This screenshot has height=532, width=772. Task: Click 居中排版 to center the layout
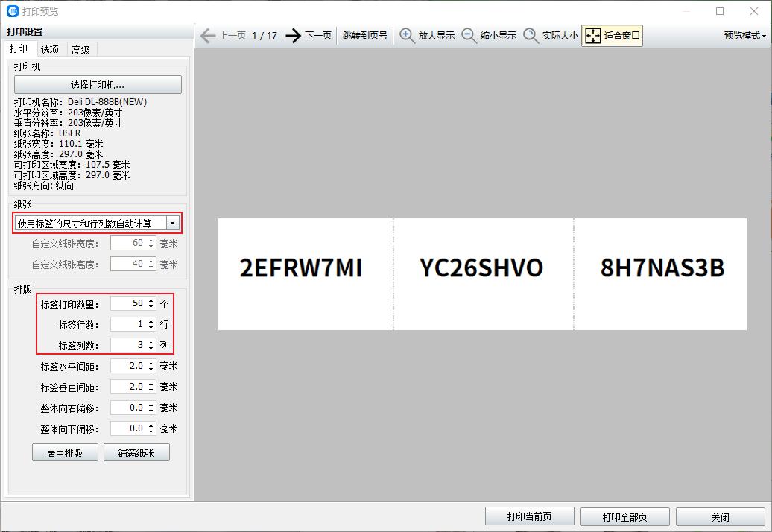pyautogui.click(x=64, y=452)
